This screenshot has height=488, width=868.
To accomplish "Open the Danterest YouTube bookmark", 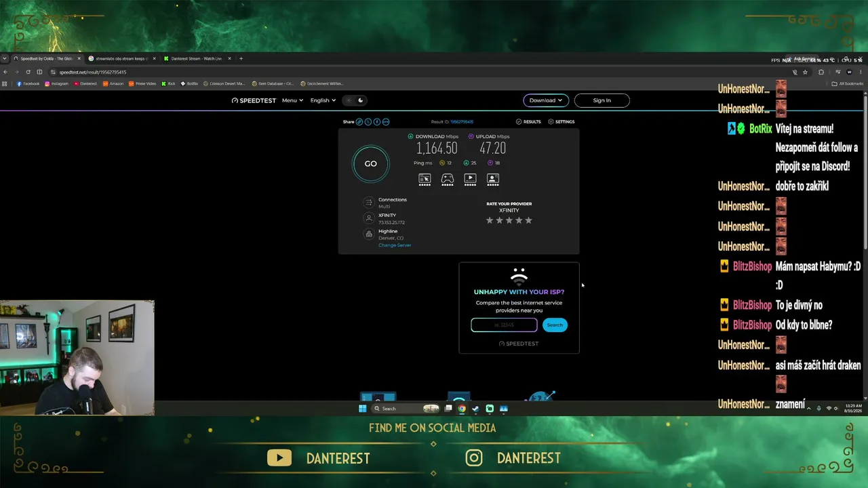I will (x=85, y=84).
